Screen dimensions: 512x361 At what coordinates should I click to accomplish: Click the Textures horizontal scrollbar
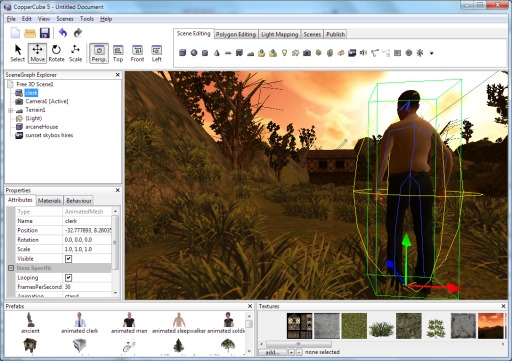click(x=382, y=344)
